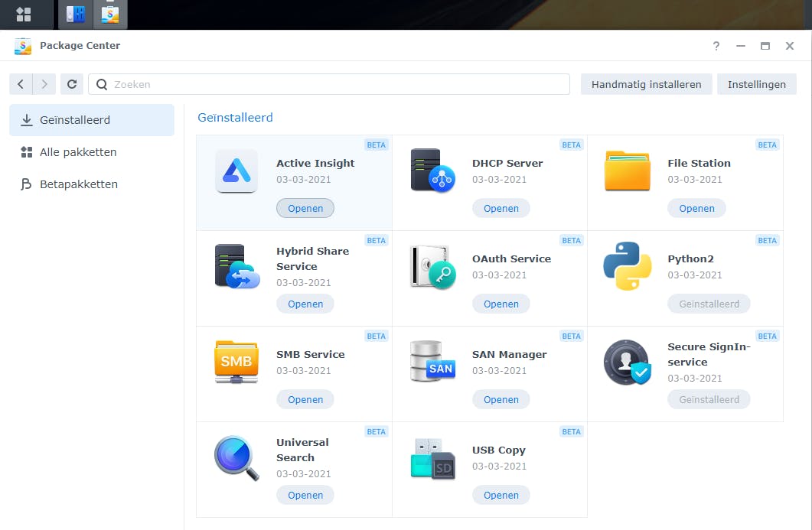Click the BETA badge on File Station
The width and height of the screenshot is (812, 530).
pos(767,145)
